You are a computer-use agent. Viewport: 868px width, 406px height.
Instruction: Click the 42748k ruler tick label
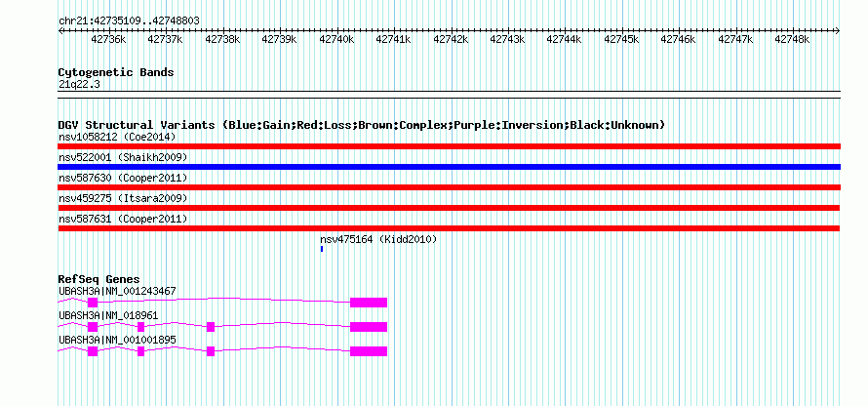click(792, 39)
